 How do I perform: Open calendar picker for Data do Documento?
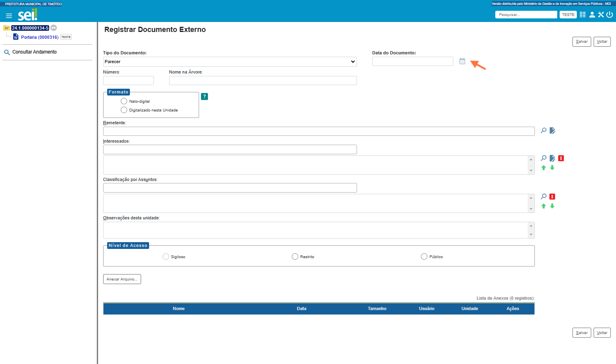(x=462, y=61)
